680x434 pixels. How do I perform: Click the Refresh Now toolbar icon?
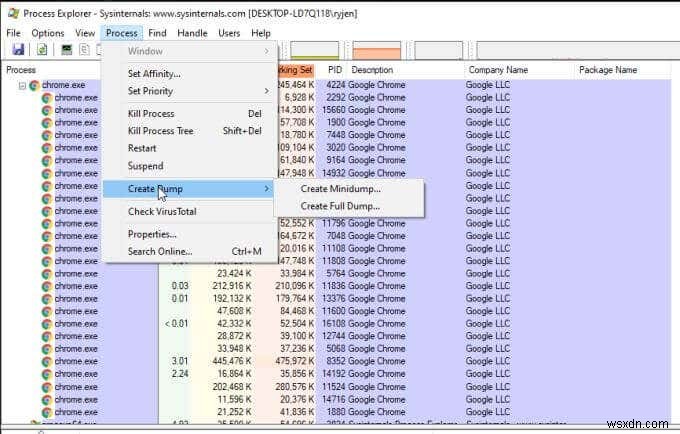click(x=42, y=49)
